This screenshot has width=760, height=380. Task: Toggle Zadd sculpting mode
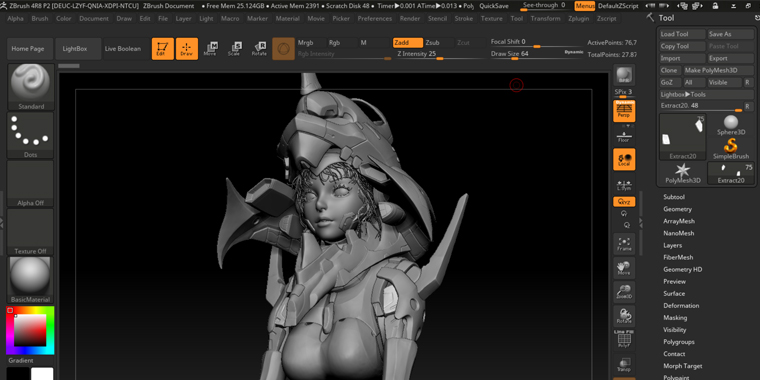[x=408, y=43]
